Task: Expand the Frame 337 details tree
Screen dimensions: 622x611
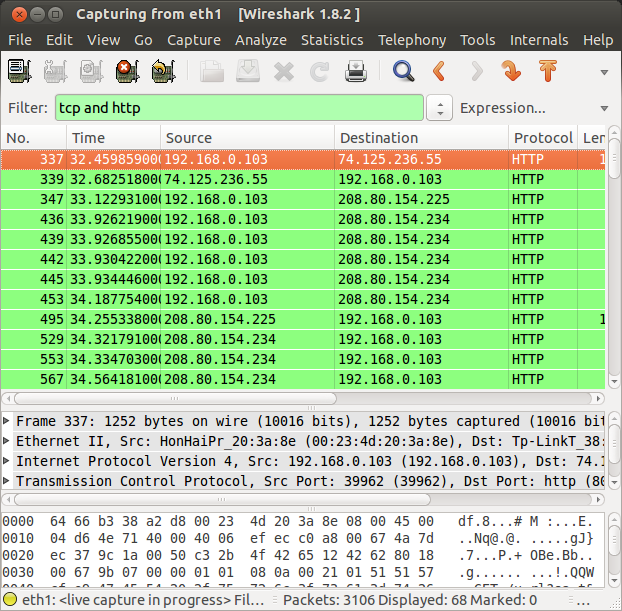Action: [x=6, y=420]
